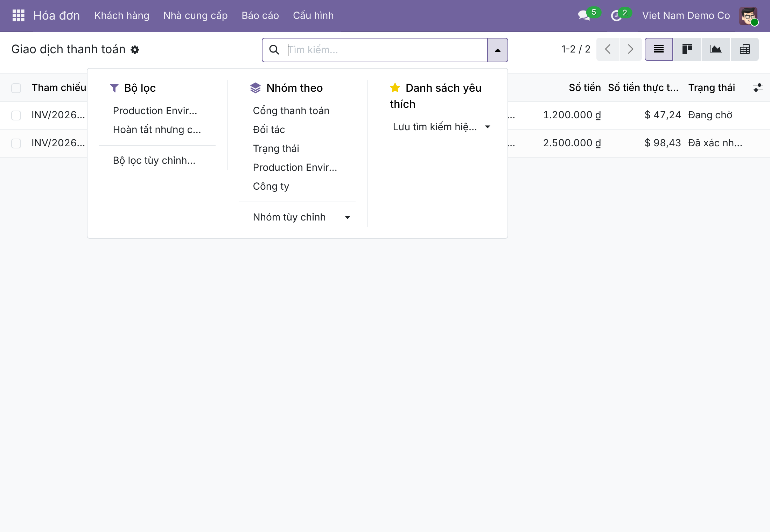Sort by the Tham chiếu column header
This screenshot has height=532, width=770.
tap(59, 88)
